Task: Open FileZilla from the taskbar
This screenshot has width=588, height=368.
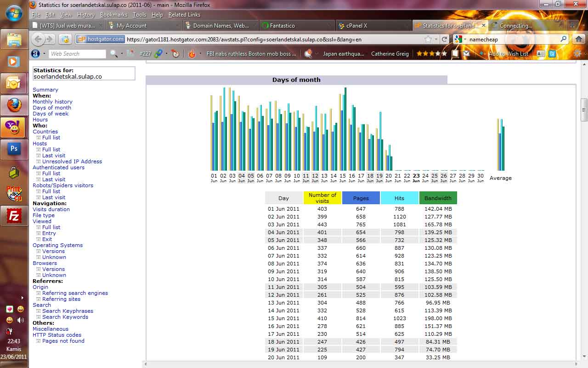Action: [x=14, y=215]
